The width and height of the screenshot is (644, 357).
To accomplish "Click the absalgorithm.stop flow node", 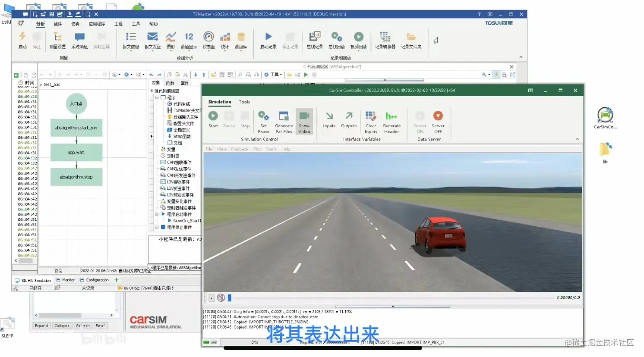I will coord(76,177).
